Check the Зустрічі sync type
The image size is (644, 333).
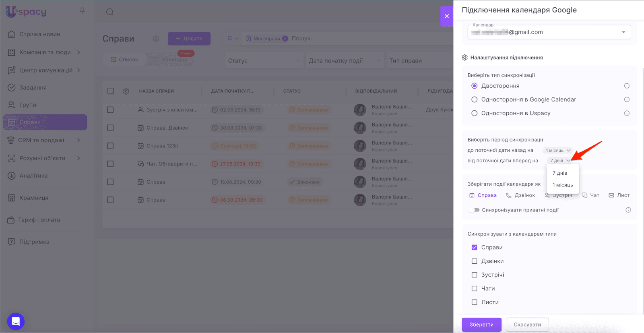(x=475, y=275)
